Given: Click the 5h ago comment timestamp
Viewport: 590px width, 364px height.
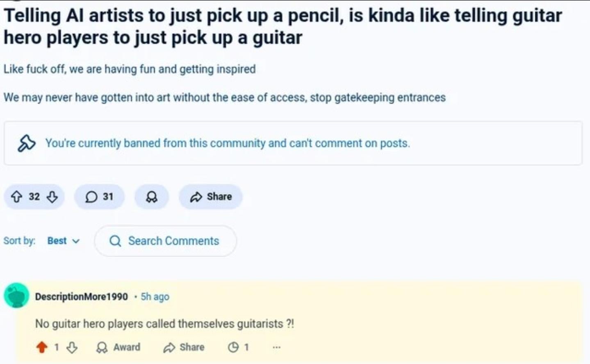Looking at the screenshot, I should tap(155, 297).
